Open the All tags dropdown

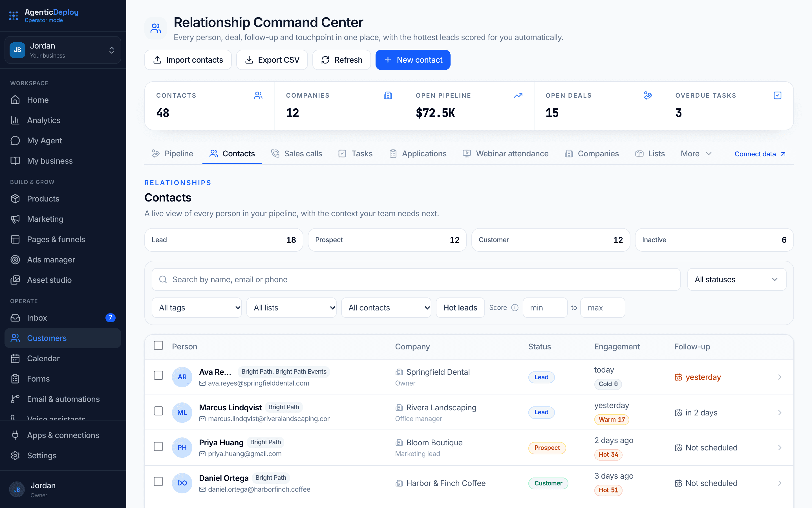tap(197, 308)
